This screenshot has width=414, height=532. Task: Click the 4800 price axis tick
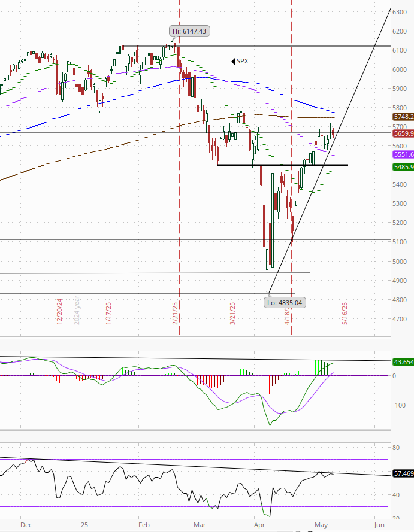[400, 300]
